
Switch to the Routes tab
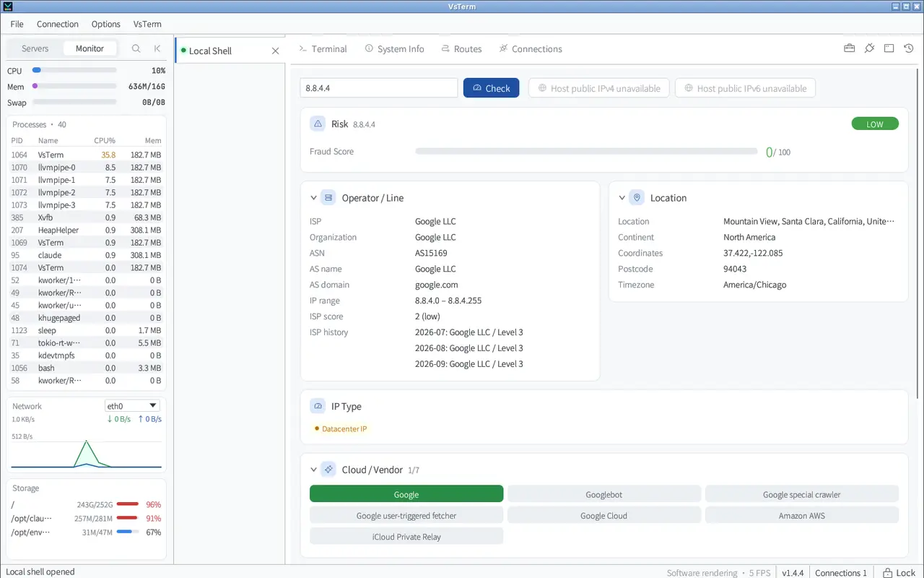pos(461,48)
